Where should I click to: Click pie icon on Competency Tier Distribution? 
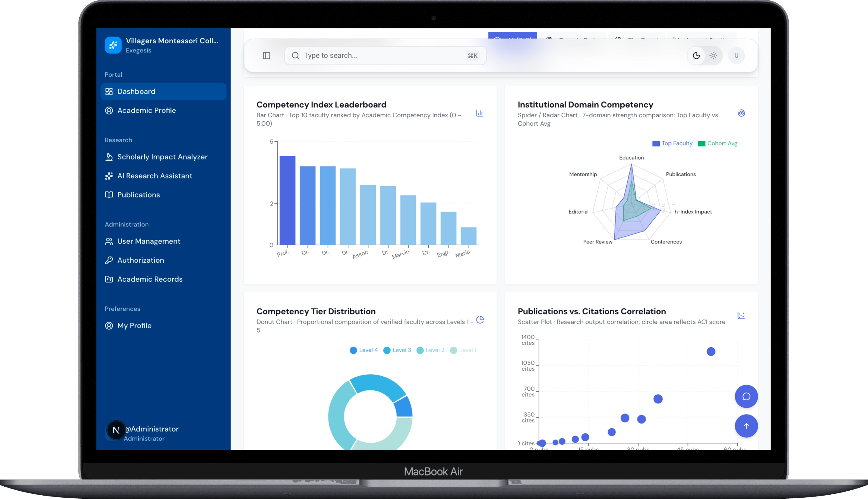coord(480,320)
